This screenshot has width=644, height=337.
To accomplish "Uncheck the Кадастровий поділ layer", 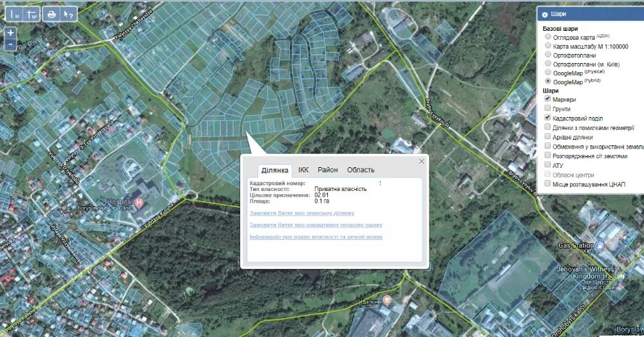I will [x=547, y=118].
